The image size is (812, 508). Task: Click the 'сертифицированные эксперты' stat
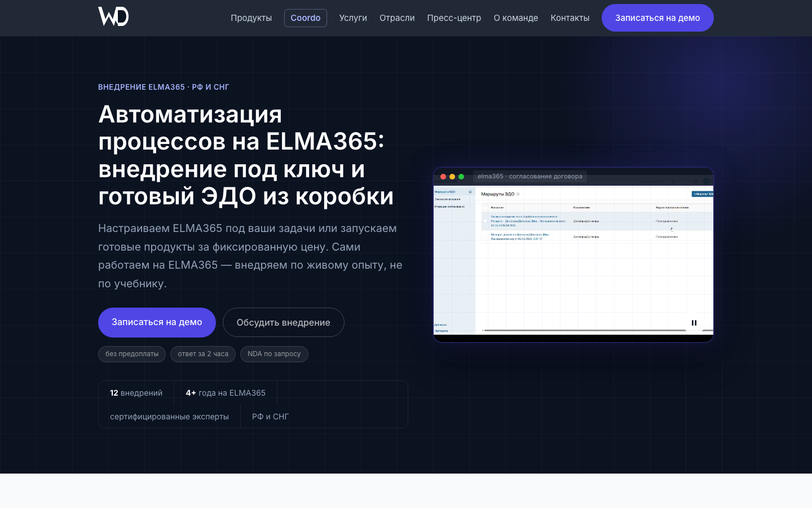coord(169,417)
